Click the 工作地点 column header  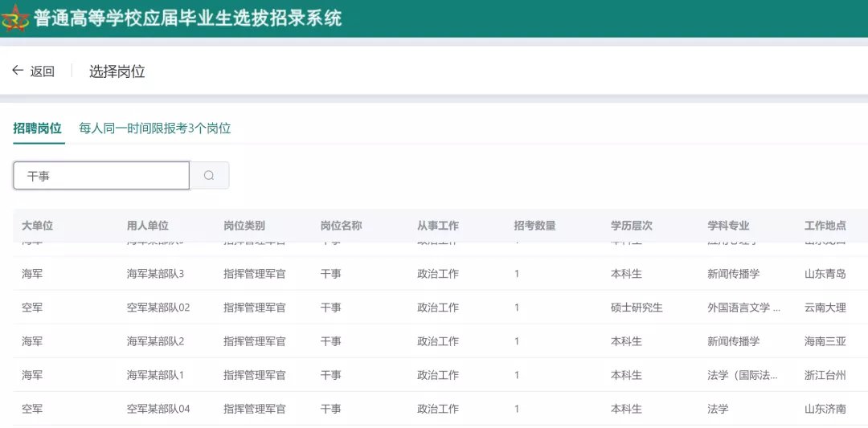click(825, 226)
